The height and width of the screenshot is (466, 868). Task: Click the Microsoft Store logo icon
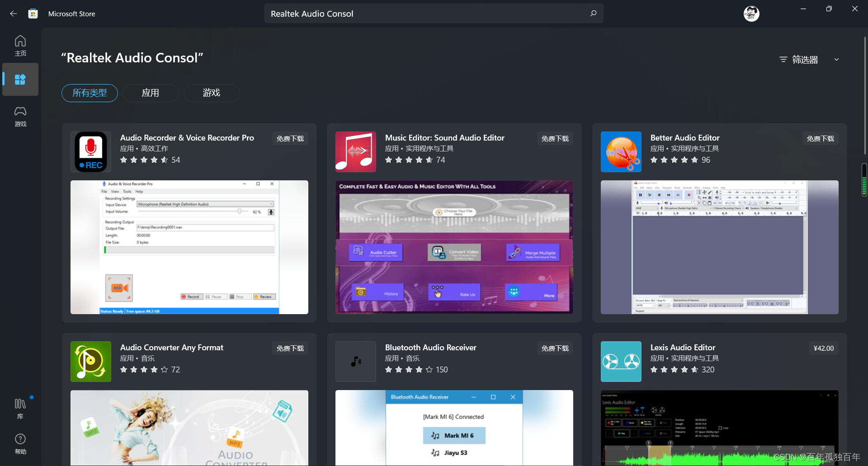pyautogui.click(x=33, y=14)
